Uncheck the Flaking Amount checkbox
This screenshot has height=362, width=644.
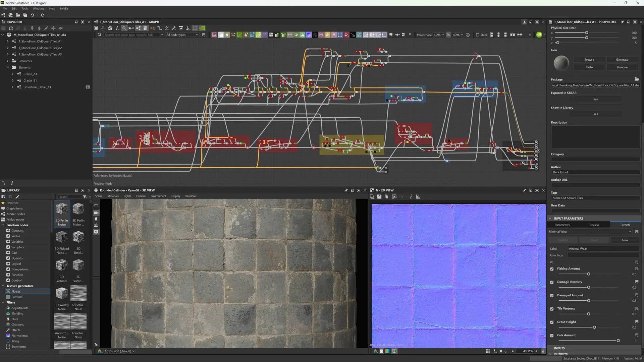tap(552, 269)
